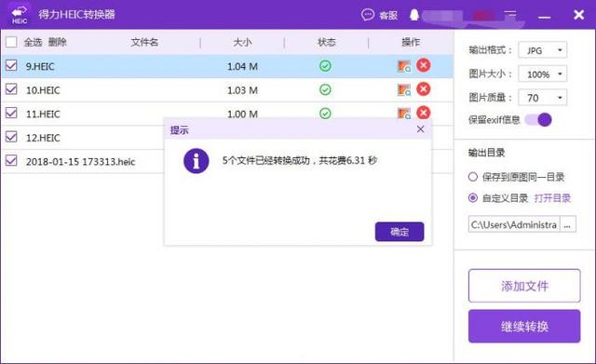
Task: Preview image for 11.HEIC row
Action: click(404, 113)
